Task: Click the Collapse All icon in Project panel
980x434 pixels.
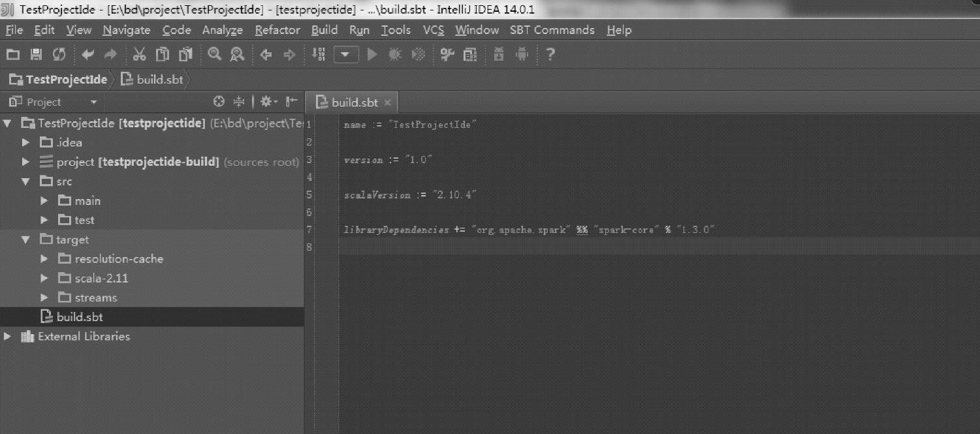Action: 239,101
